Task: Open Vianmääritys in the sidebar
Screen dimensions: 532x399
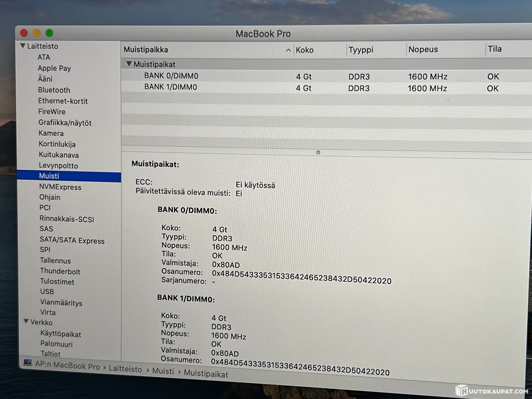Action: tap(61, 303)
